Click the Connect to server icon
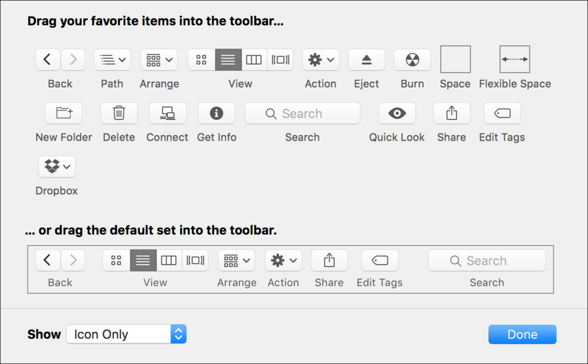Viewport: 588px width, 364px height. pos(168,113)
